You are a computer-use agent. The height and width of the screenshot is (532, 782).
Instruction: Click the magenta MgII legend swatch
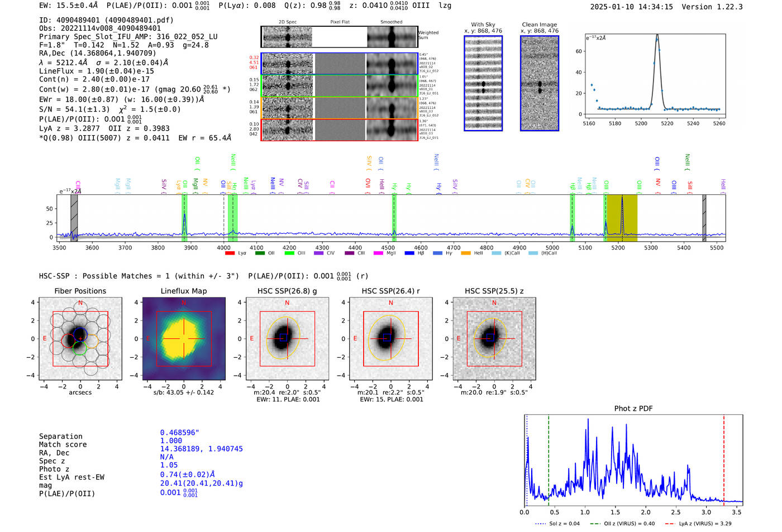point(378,253)
